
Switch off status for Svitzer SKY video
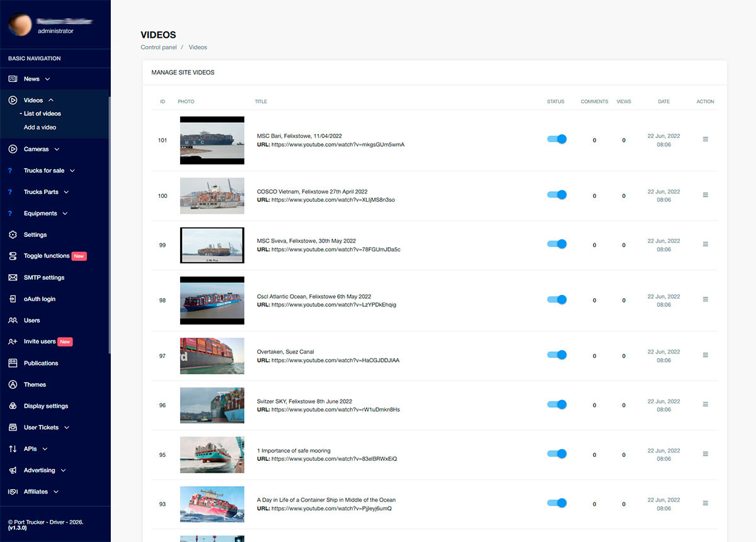pyautogui.click(x=557, y=405)
